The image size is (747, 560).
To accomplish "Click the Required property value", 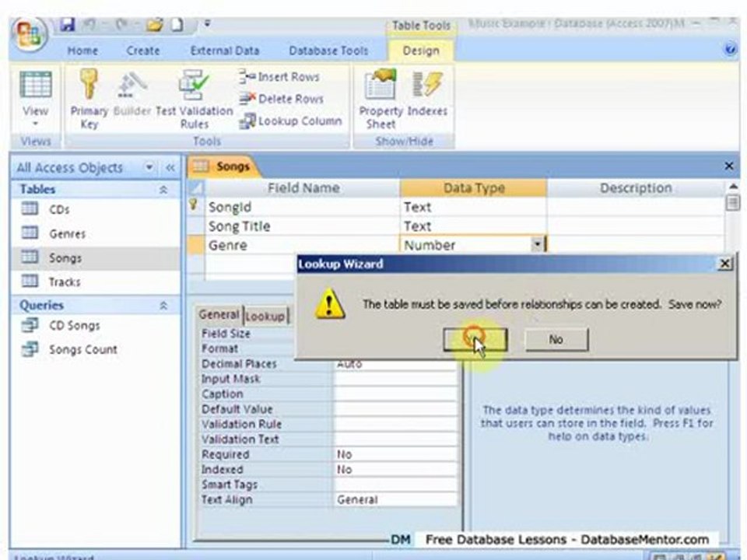I will coord(395,454).
